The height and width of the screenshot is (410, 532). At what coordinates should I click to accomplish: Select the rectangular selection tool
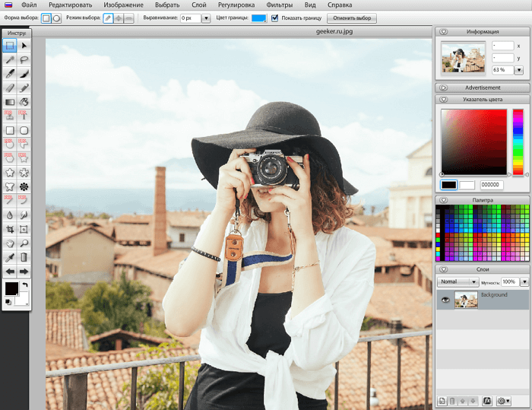(10, 46)
